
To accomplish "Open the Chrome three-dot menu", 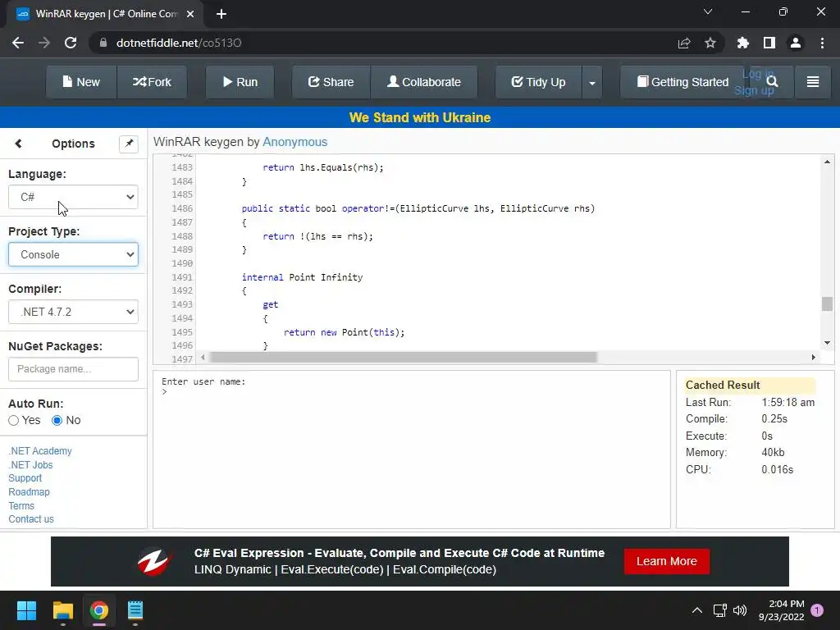I will point(822,43).
